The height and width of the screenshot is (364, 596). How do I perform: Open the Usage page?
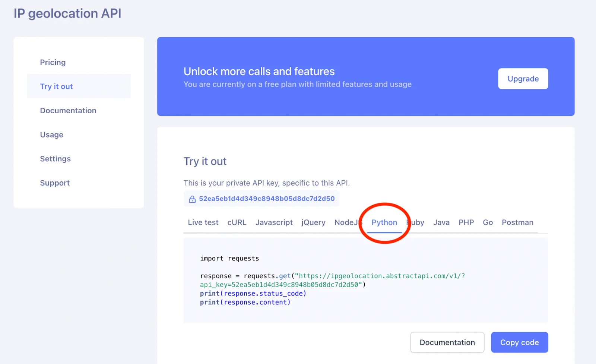[51, 134]
